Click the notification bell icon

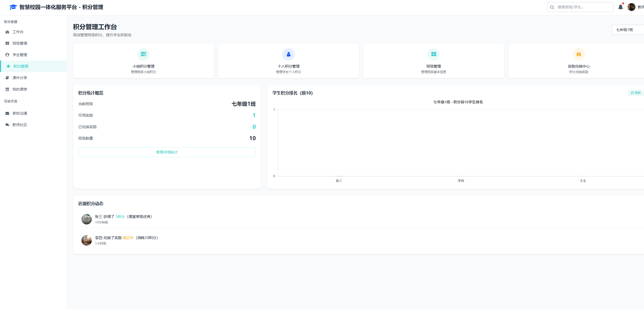click(x=621, y=7)
